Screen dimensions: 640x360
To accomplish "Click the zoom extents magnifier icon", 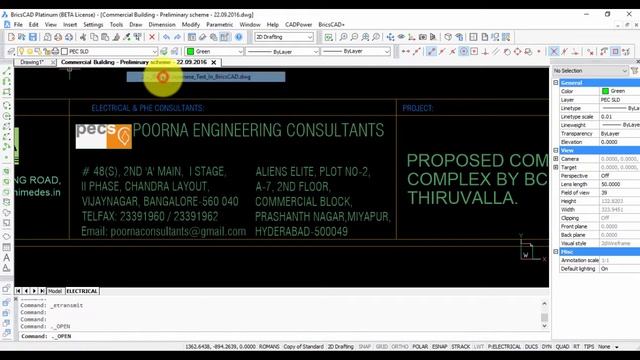I will pyautogui.click(x=365, y=37).
